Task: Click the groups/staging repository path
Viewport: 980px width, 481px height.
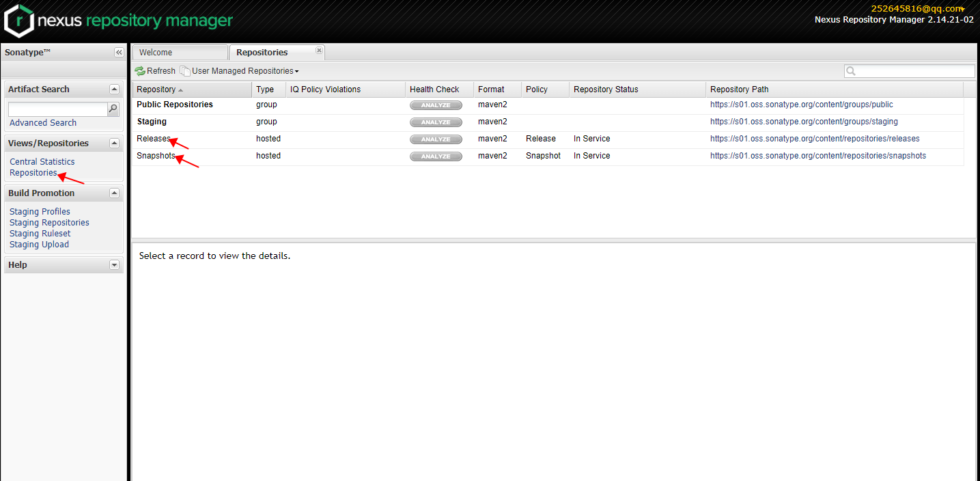Action: coord(804,122)
